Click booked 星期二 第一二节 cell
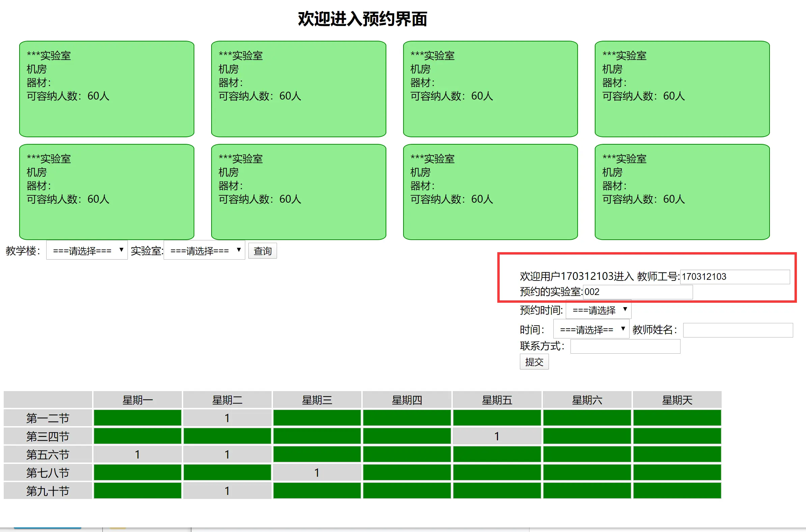Image resolution: width=806 pixels, height=532 pixels. point(227,418)
